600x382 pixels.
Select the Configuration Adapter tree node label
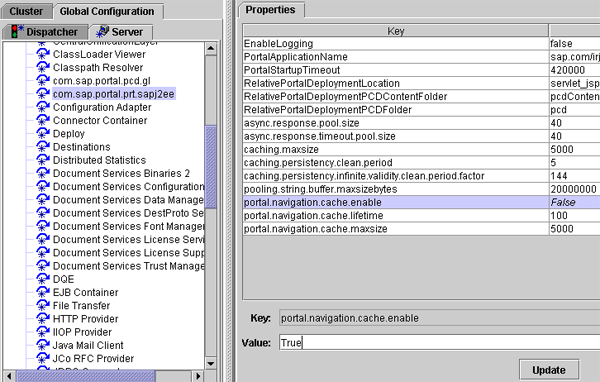[x=102, y=107]
